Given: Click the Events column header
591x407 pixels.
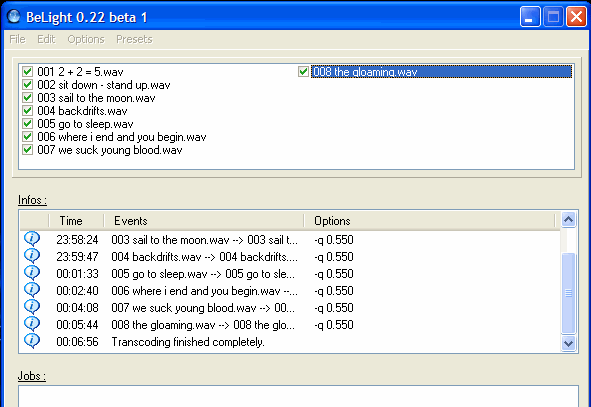Looking at the screenshot, I should tap(204, 220).
